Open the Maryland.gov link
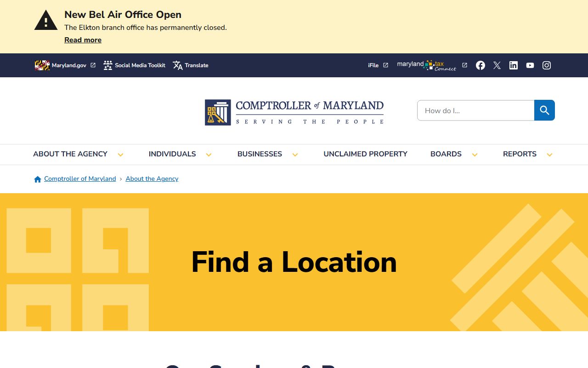This screenshot has width=588, height=368. pos(69,65)
